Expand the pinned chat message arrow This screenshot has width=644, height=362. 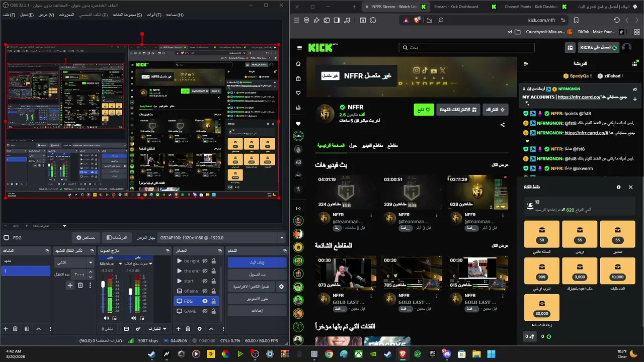point(635,99)
